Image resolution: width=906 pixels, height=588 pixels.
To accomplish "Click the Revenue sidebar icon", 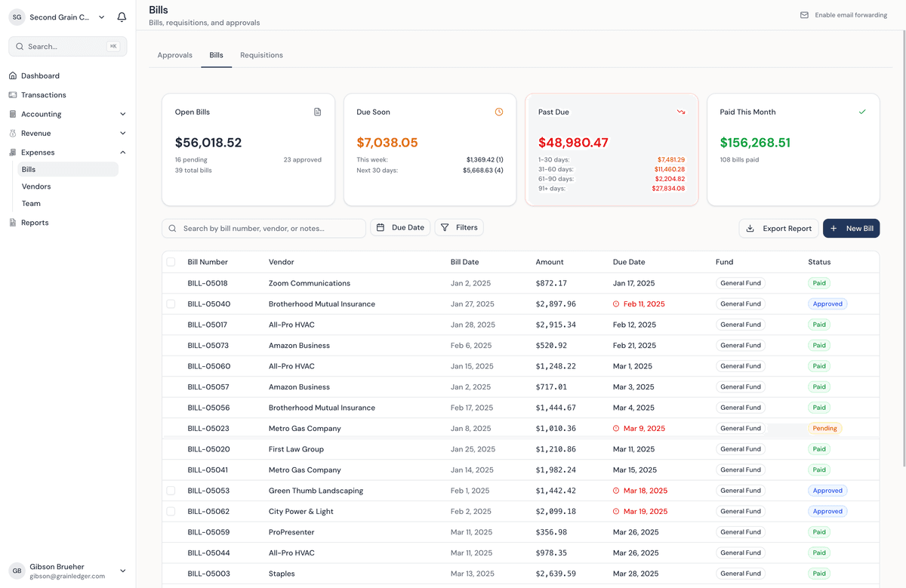I will (x=13, y=134).
